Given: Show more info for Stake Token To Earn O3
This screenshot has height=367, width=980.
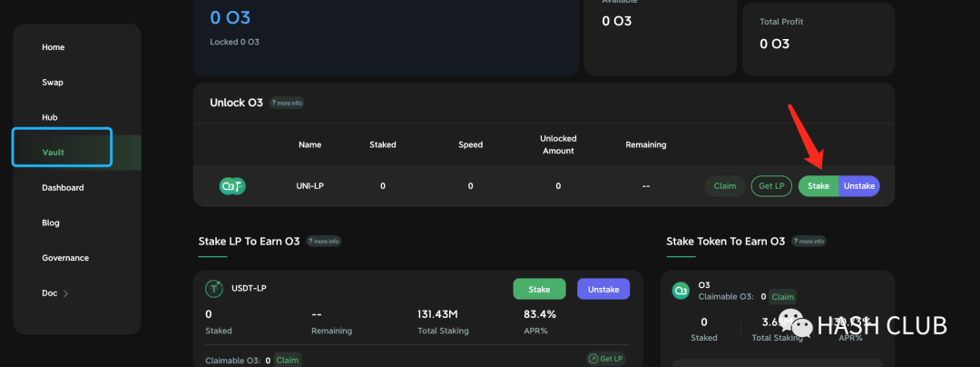Looking at the screenshot, I should pyautogui.click(x=808, y=241).
